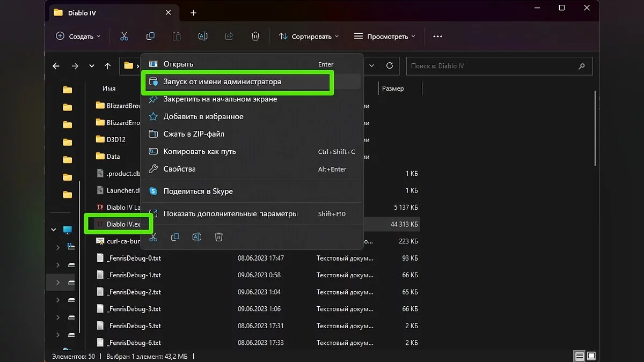Click the Refresh icon beside address bar
Viewport: 644px width, 362px height.
pos(390,66)
